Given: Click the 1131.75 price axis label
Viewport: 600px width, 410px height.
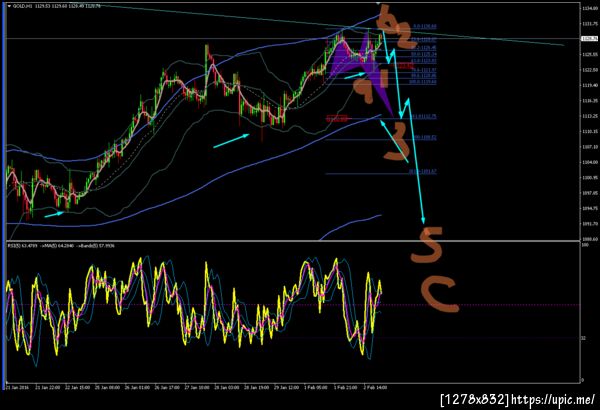Looking at the screenshot, I should pyautogui.click(x=590, y=24).
